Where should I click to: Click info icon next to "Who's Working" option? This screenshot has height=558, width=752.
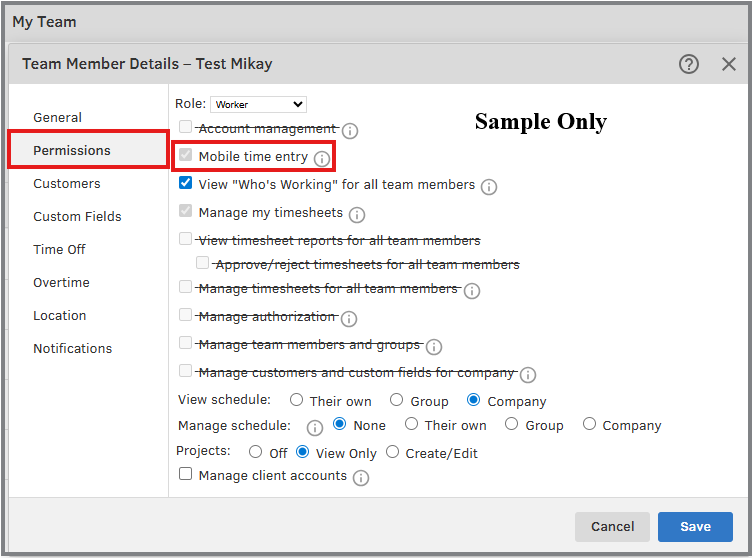[x=489, y=187]
